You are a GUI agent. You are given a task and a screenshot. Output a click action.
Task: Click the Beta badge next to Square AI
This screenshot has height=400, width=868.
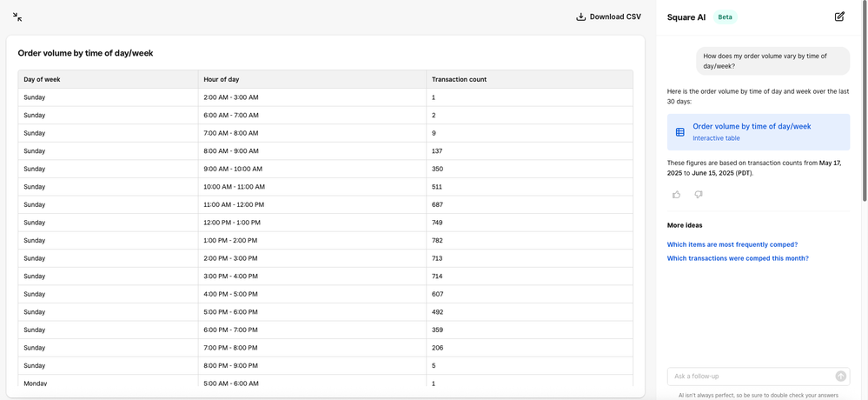tap(725, 17)
